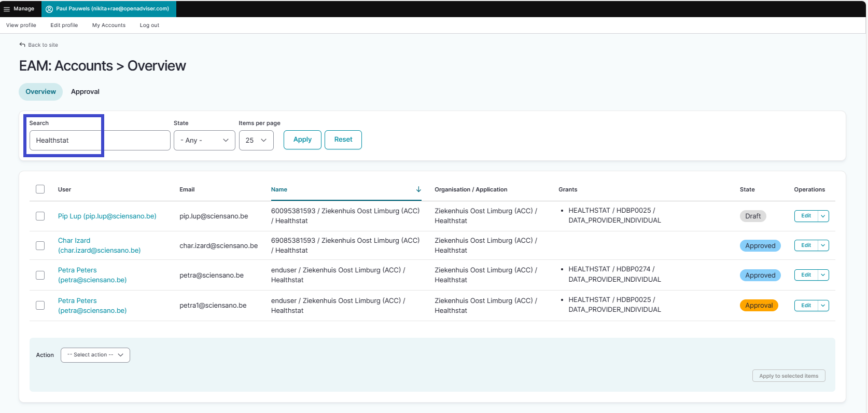Switch to the Approval tab
This screenshot has width=868, height=413.
tap(85, 92)
